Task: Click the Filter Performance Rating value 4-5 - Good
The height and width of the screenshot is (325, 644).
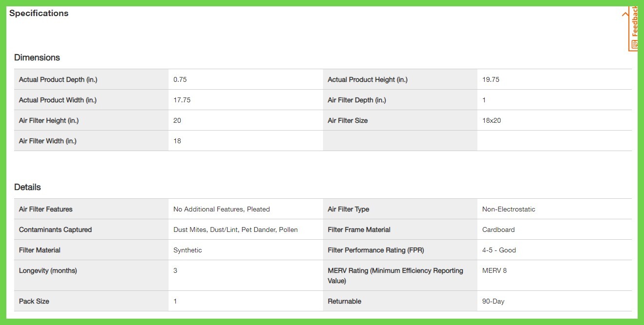Action: pyautogui.click(x=499, y=250)
